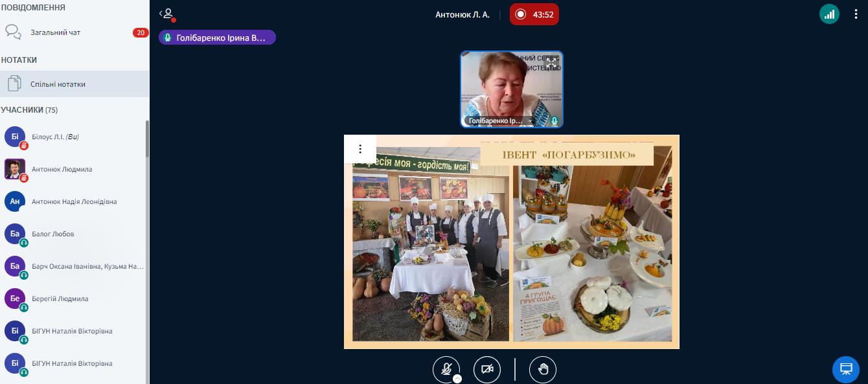The image size is (868, 384).
Task: Check the connection status signal icon
Action: click(x=829, y=14)
